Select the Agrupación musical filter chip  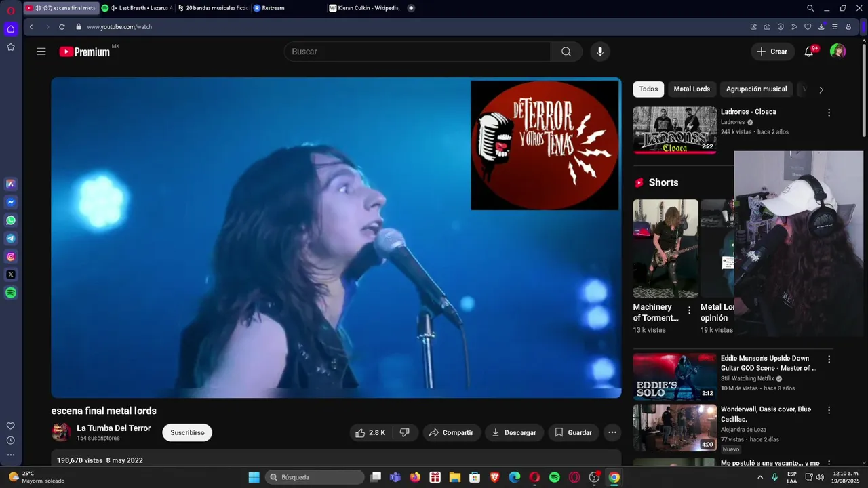tap(756, 89)
